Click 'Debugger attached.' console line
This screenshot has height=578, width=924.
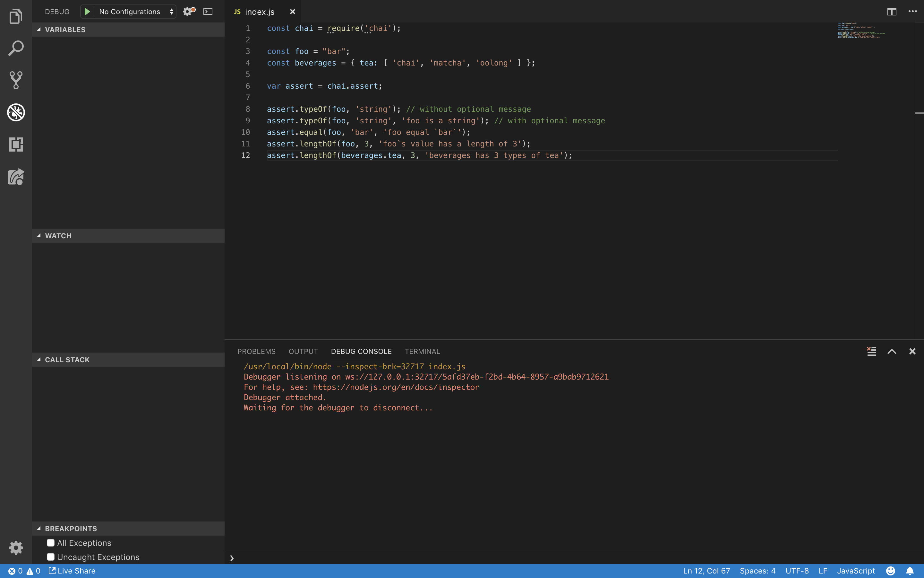click(285, 398)
